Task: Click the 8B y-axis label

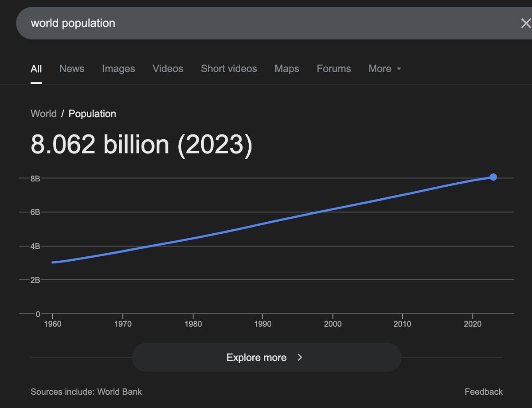Action: pyautogui.click(x=35, y=178)
